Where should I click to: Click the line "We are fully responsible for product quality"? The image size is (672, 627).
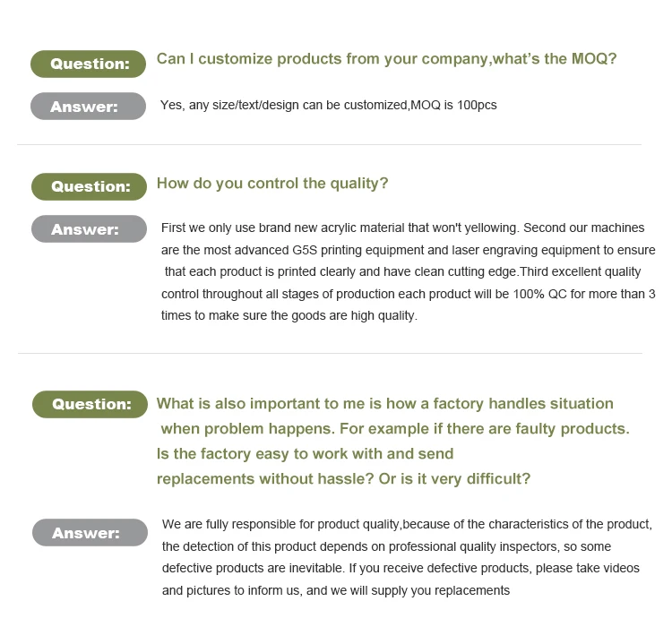pyautogui.click(x=407, y=525)
